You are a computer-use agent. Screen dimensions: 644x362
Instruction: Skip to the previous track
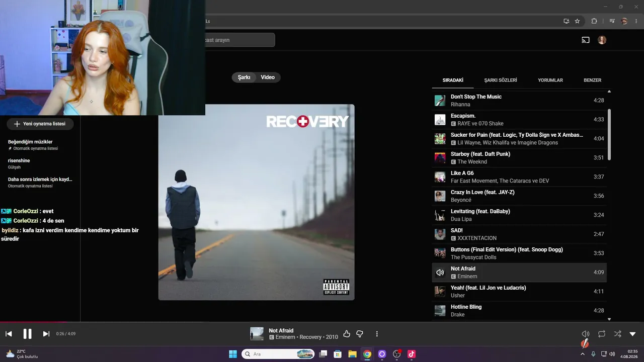[x=9, y=334]
